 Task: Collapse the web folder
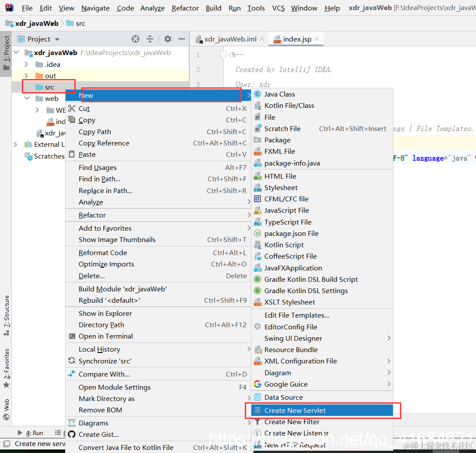(27, 98)
